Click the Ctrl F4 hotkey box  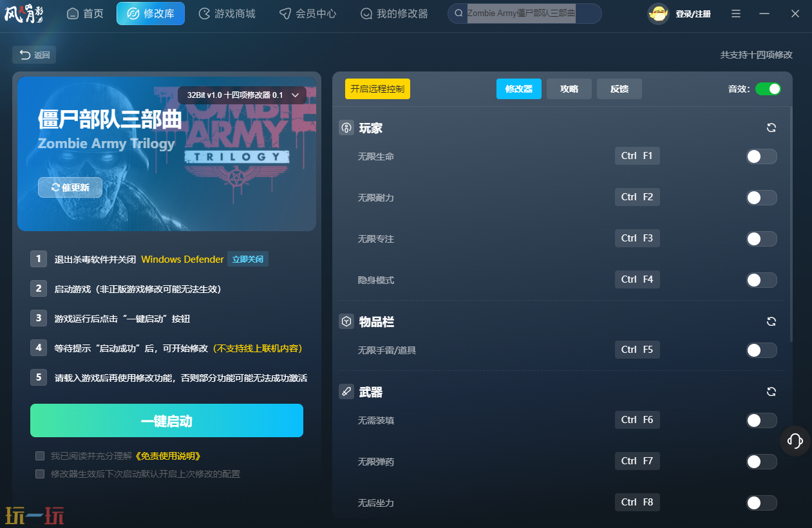point(637,279)
